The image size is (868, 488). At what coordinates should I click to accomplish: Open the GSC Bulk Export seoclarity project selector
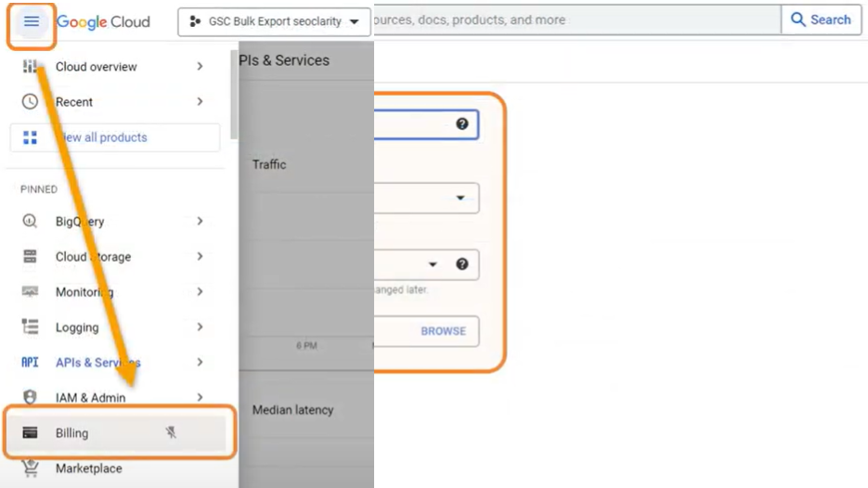tap(274, 21)
